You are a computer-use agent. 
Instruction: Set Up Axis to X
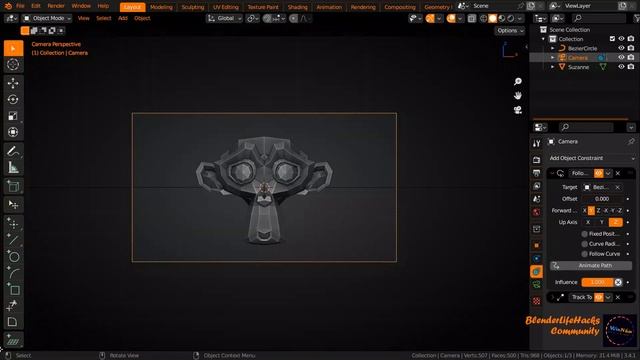coord(588,222)
